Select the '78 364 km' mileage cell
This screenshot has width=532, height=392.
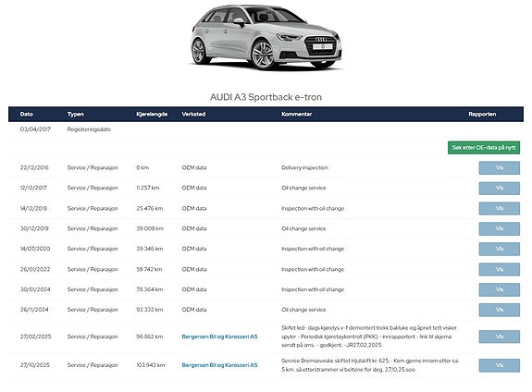pos(149,289)
